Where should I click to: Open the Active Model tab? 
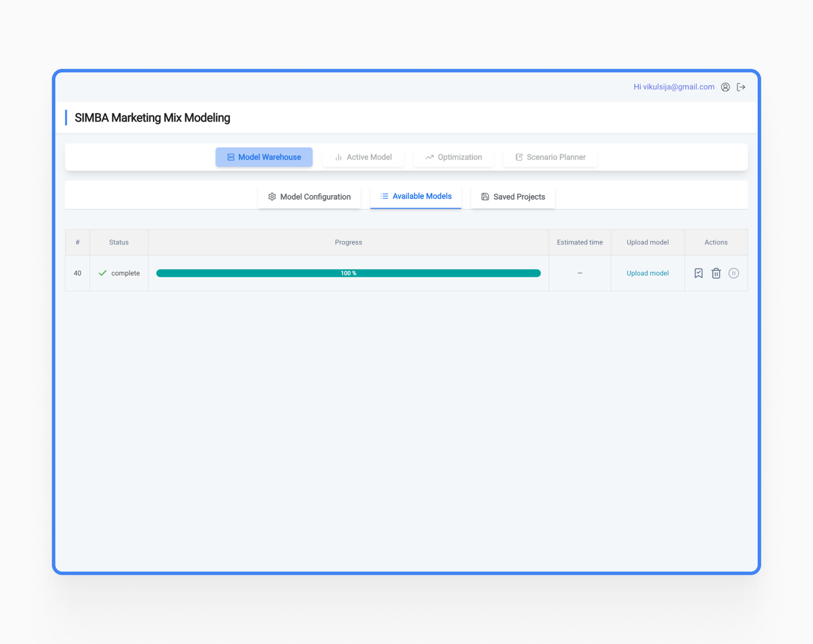pos(363,157)
